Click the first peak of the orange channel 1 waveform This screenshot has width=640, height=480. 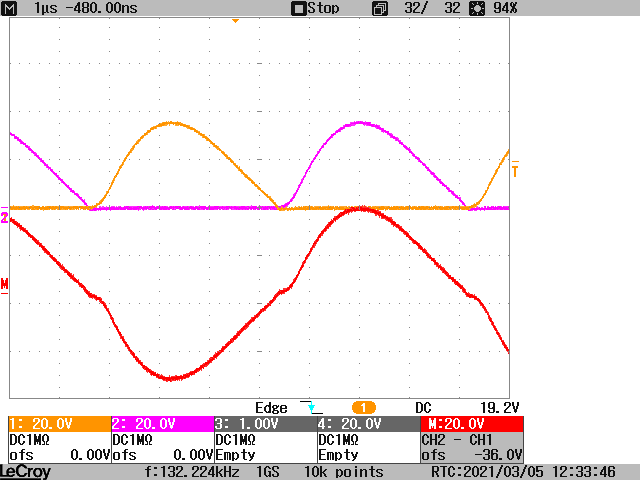click(171, 122)
